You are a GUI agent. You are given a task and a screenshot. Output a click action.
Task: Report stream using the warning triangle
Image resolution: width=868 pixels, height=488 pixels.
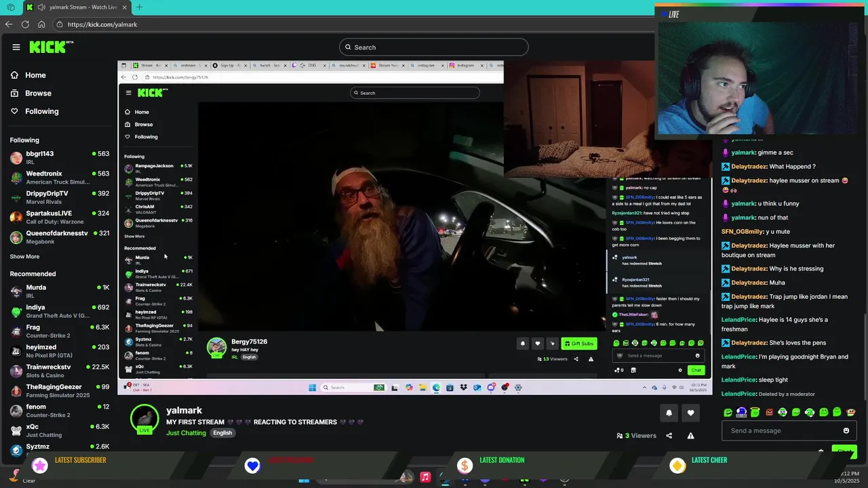690,436
